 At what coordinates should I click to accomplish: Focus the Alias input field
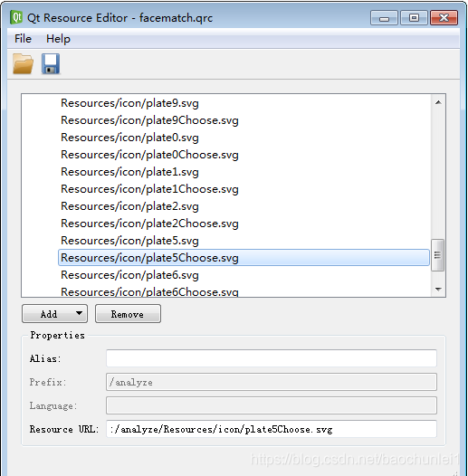point(272,358)
